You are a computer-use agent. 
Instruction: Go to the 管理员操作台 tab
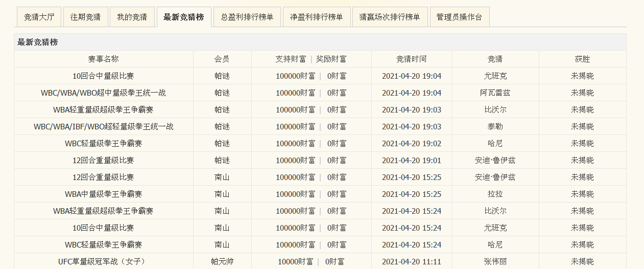(x=460, y=17)
